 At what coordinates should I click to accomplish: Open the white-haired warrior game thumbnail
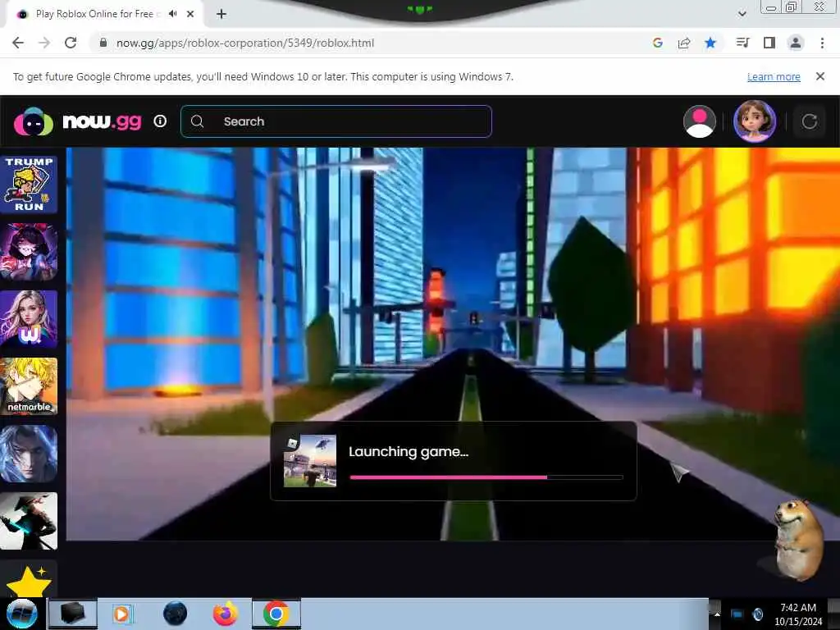[29, 454]
